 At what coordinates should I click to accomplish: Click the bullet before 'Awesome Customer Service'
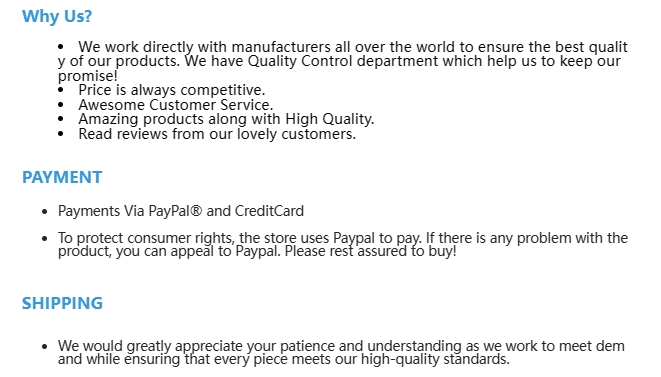coord(61,105)
